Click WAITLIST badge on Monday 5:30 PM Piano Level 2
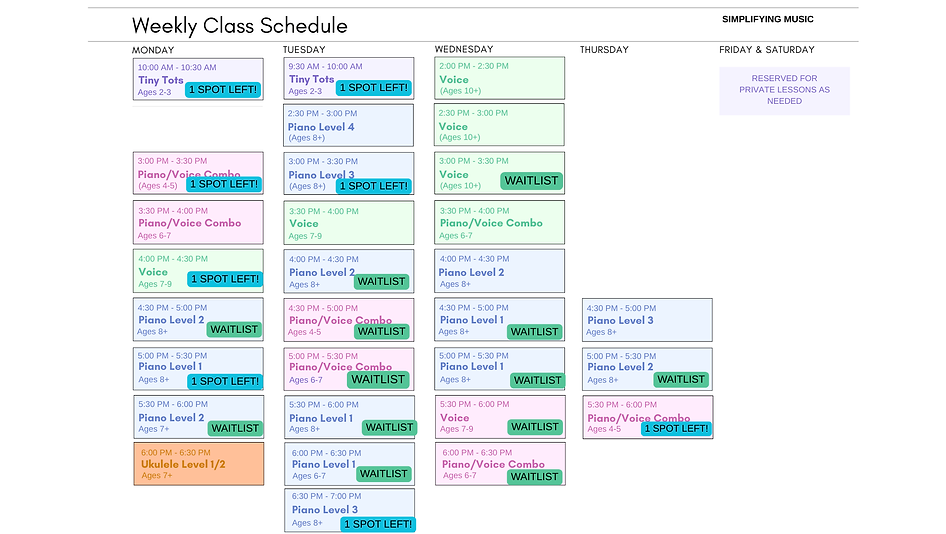 pyautogui.click(x=235, y=428)
